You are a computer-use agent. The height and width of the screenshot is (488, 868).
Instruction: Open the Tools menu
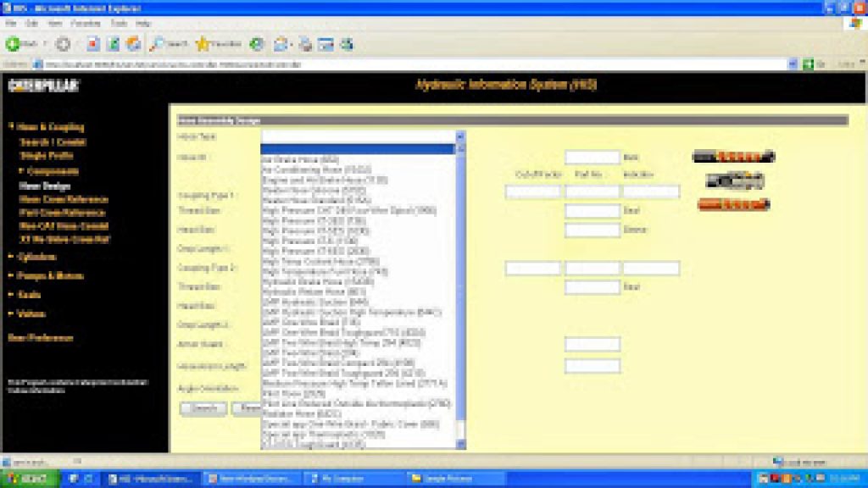[x=119, y=24]
